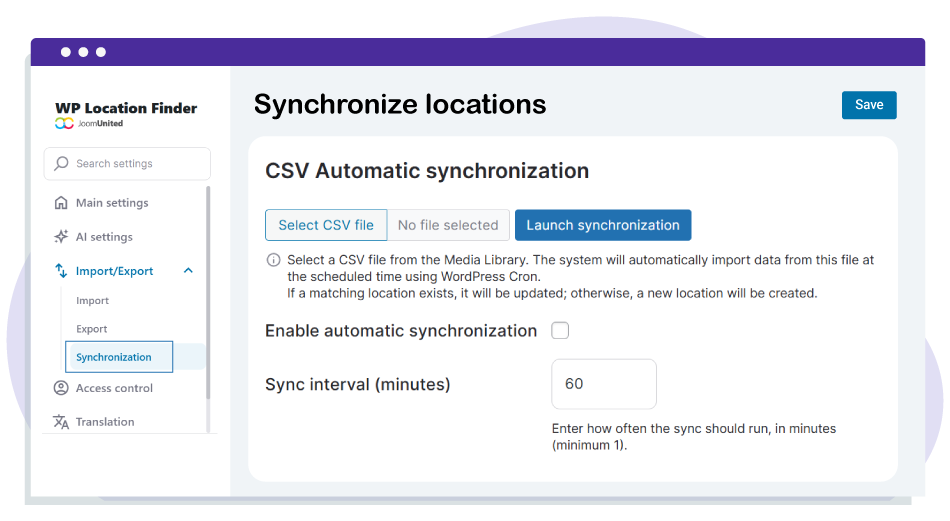Open Access control menu item

115,388
